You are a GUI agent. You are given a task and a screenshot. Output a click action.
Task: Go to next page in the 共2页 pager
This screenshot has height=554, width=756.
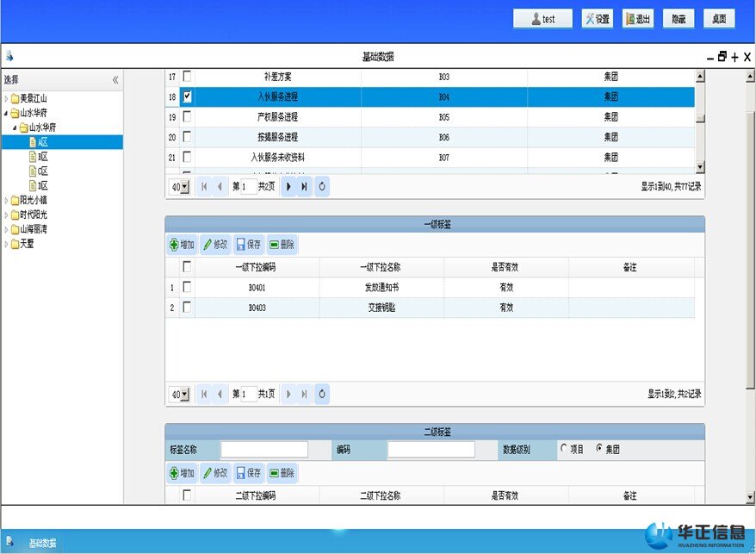pyautogui.click(x=288, y=186)
